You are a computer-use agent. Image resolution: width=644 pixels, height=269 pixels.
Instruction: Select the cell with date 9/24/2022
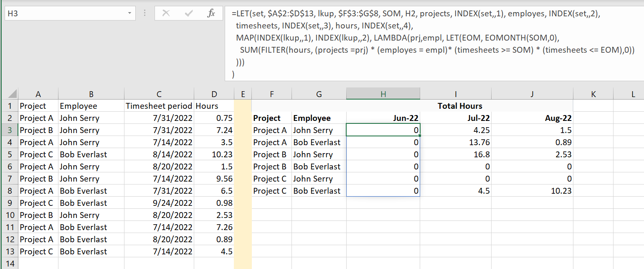(159, 203)
